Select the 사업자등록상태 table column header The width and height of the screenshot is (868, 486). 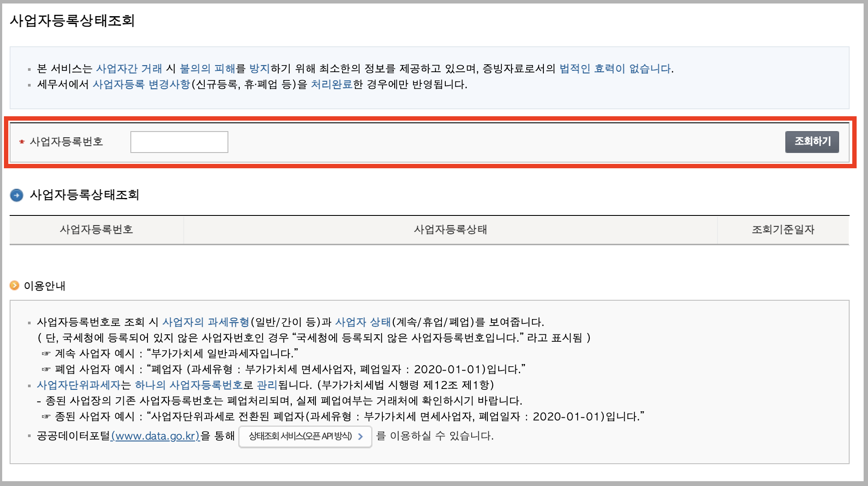pyautogui.click(x=450, y=229)
